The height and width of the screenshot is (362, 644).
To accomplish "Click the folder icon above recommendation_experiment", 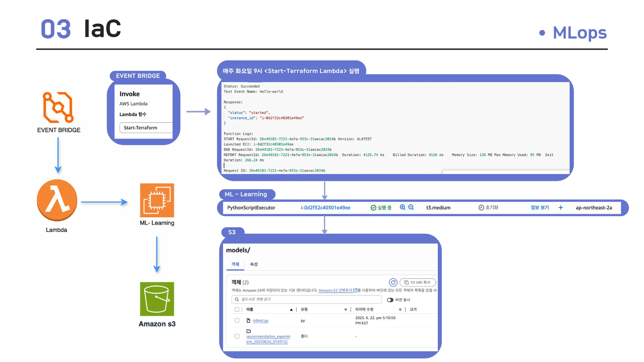I will click(248, 331).
